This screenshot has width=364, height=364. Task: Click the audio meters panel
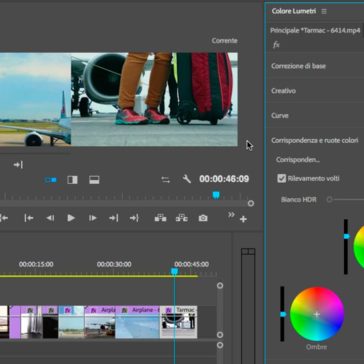248,305
